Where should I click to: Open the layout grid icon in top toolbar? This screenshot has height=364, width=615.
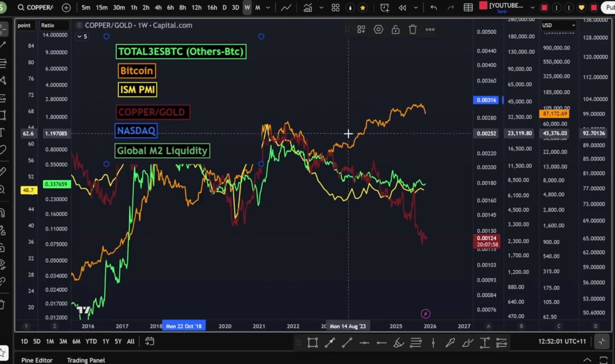(x=335, y=8)
